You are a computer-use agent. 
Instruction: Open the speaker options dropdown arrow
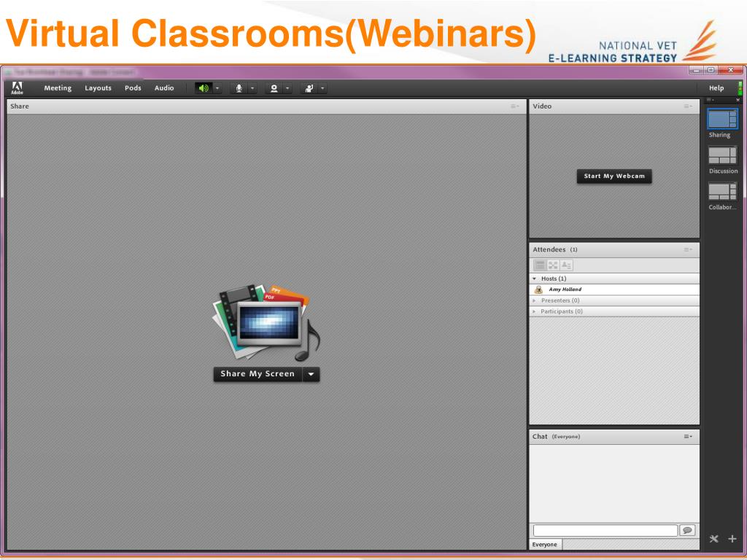pos(217,88)
